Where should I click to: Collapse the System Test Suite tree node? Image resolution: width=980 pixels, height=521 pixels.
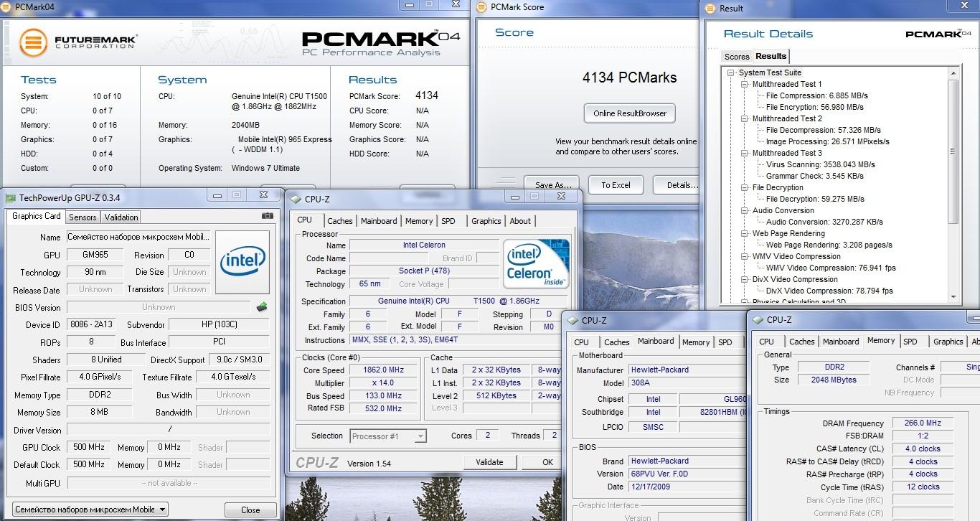coord(731,72)
